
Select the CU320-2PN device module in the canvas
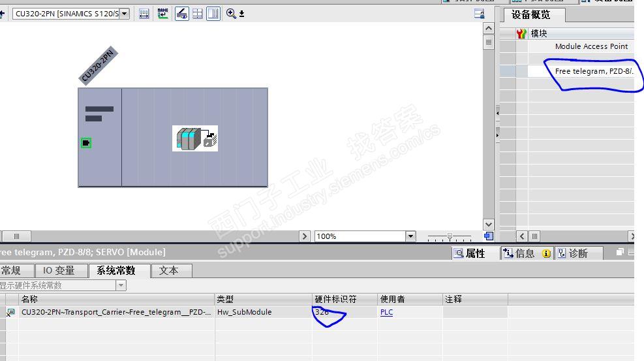173,138
